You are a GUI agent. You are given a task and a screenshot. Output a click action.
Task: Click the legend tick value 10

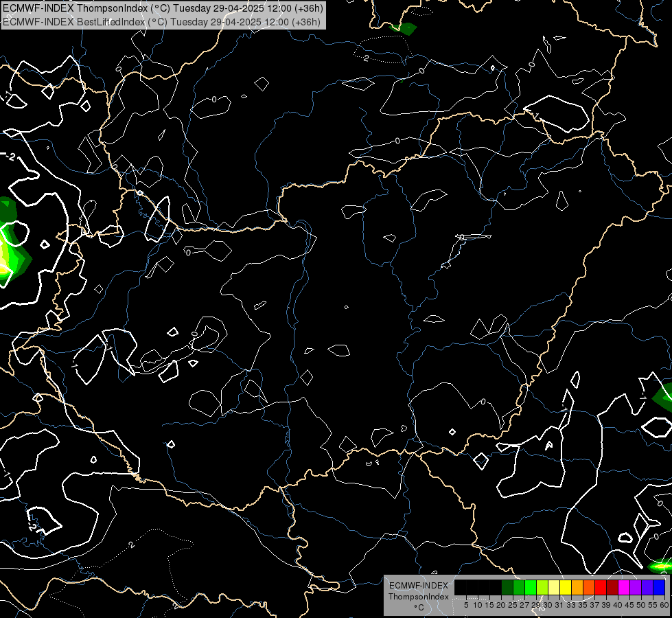(478, 605)
